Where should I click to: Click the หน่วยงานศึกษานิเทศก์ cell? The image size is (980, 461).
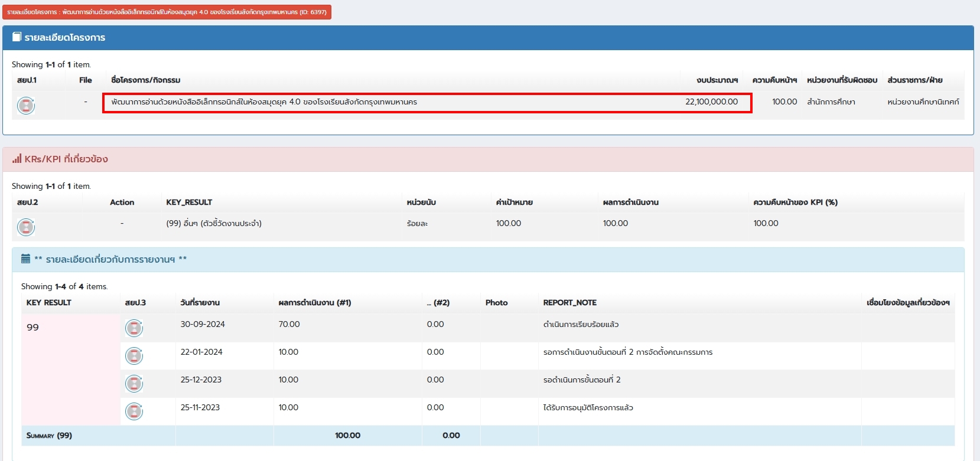[923, 102]
